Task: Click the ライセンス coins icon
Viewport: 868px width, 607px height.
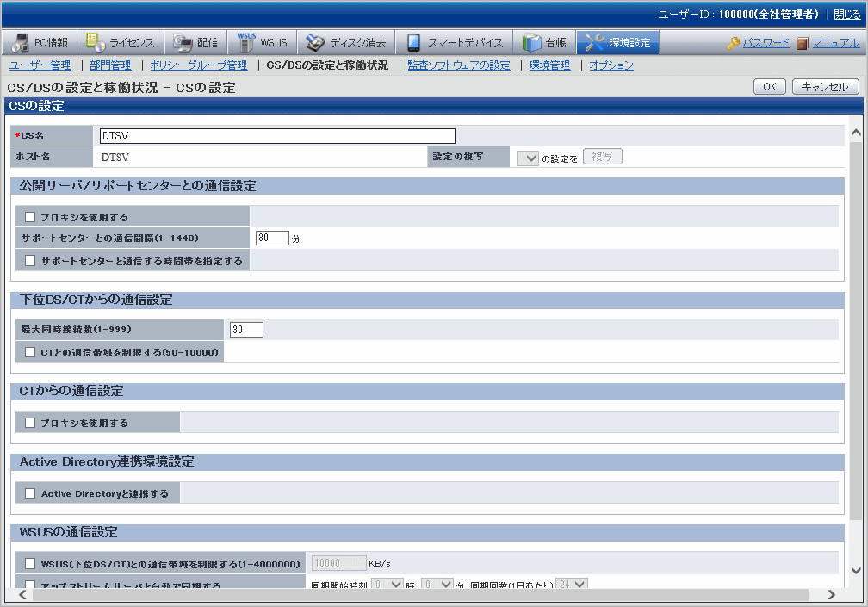Action: click(x=96, y=42)
